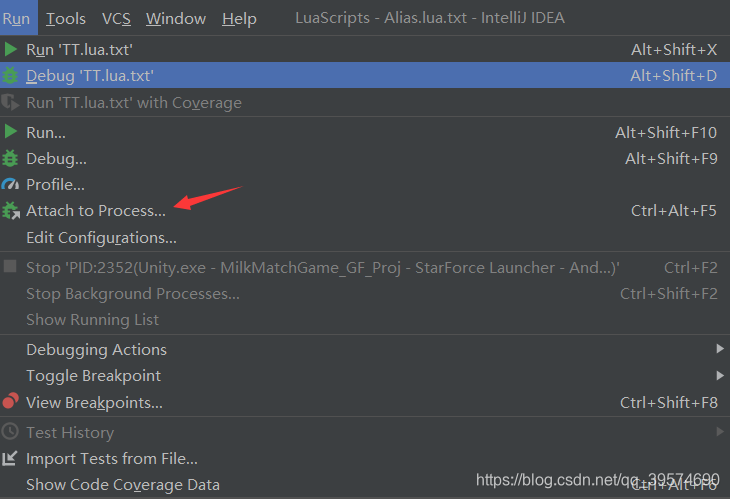Click green bug icon beside Debug...
Screen dimensions: 730x499
coord(10,158)
